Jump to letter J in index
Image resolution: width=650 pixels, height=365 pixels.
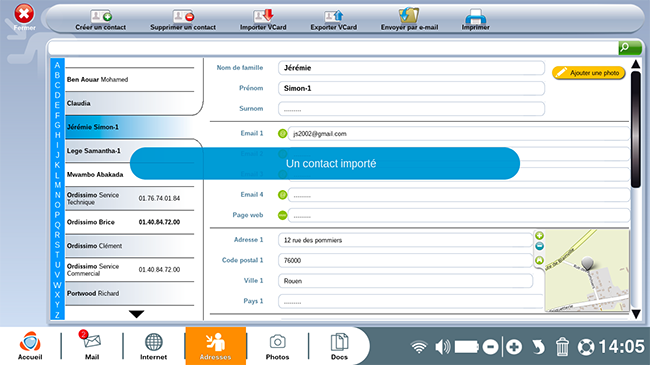[57, 155]
